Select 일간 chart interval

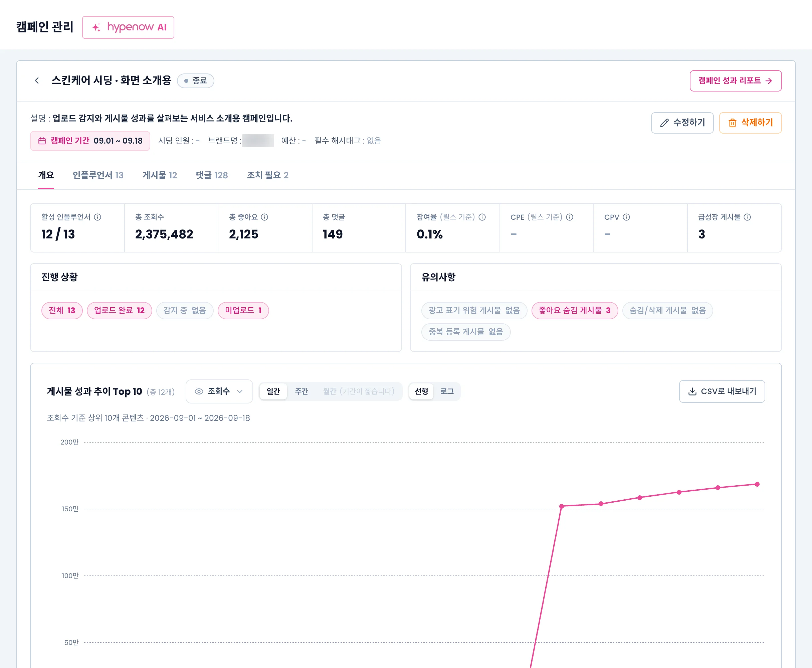(x=273, y=391)
